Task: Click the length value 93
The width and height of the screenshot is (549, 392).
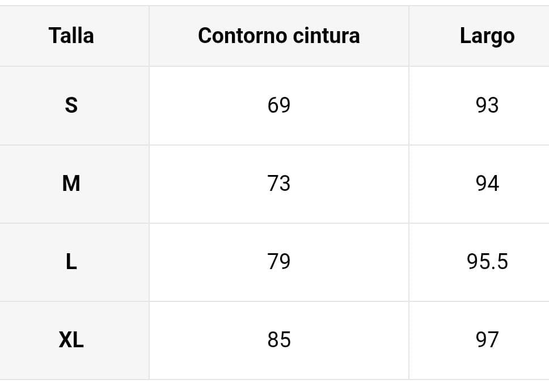Action: tap(487, 105)
